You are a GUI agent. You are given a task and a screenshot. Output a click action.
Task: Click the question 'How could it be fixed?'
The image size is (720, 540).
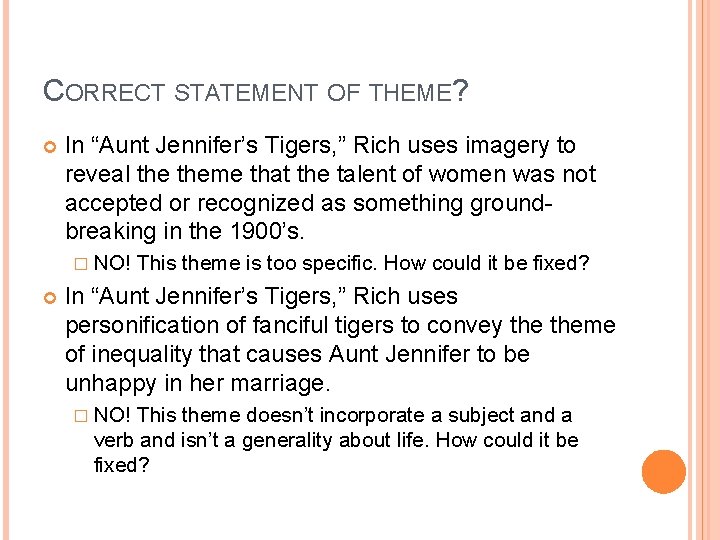(x=486, y=263)
